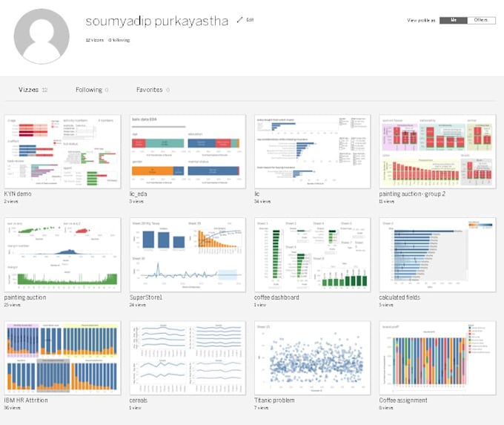Switch to the Vizzes tab
Screen dimensions: 504x425
[x=33, y=90]
